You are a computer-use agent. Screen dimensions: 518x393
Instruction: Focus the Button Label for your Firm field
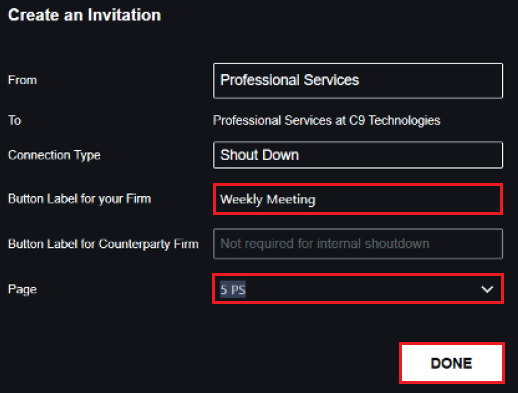pyautogui.click(x=358, y=199)
